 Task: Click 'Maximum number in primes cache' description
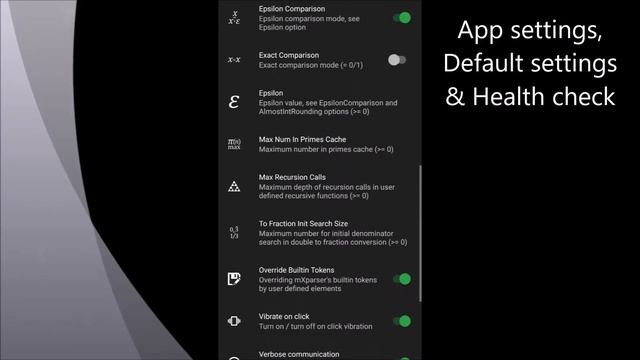[x=326, y=149]
